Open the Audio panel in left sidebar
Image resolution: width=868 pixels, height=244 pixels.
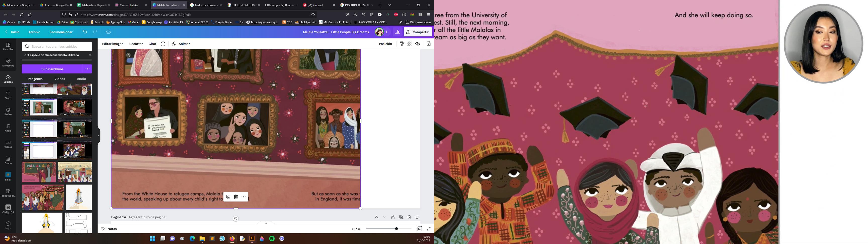(8, 128)
